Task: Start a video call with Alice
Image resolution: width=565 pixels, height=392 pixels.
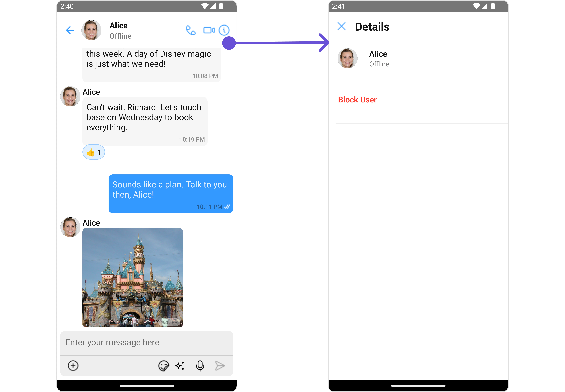Action: 209,30
